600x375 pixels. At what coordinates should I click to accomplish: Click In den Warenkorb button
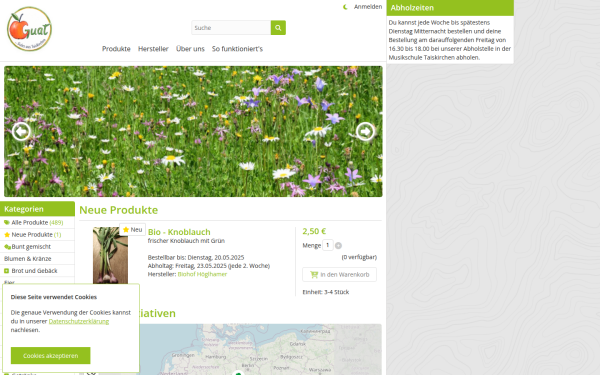(x=339, y=274)
